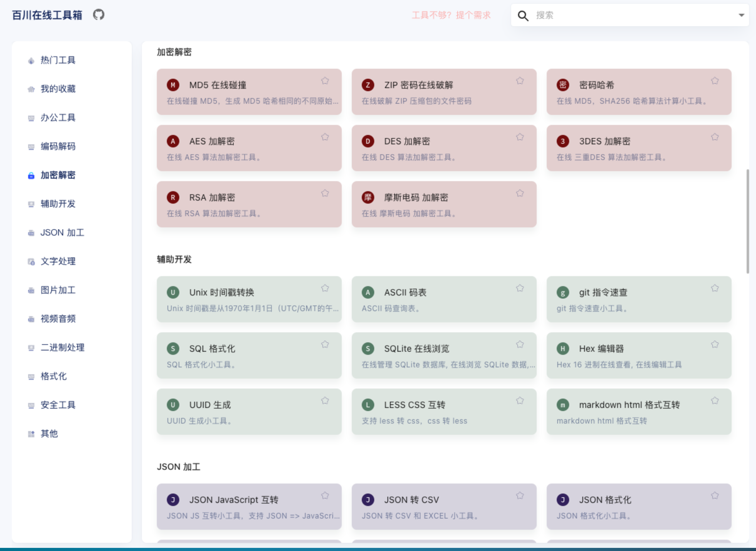Toggle favorite star on UUID 生成

[325, 400]
